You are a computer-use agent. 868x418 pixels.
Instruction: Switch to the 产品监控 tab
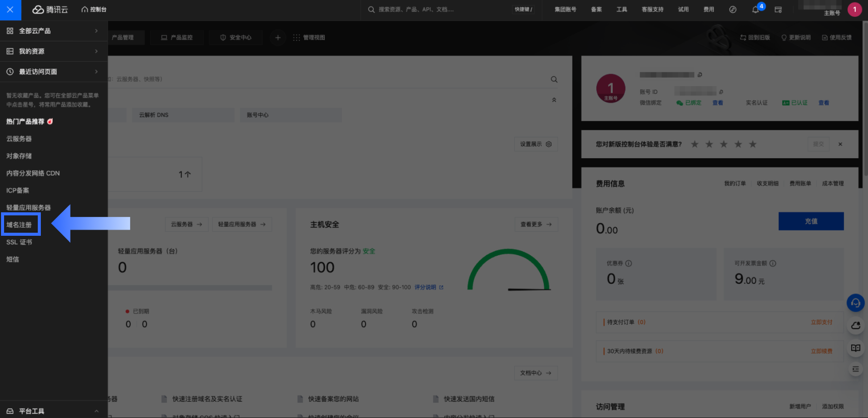pos(177,38)
